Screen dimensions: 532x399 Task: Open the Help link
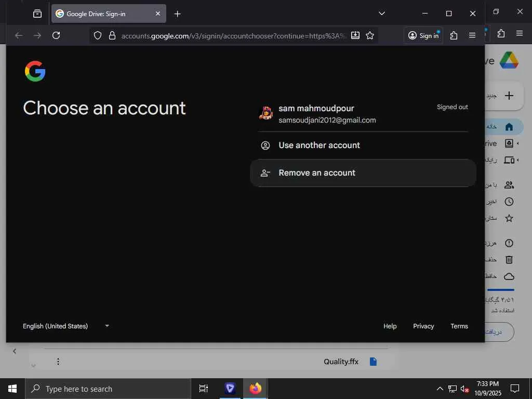pyautogui.click(x=390, y=326)
